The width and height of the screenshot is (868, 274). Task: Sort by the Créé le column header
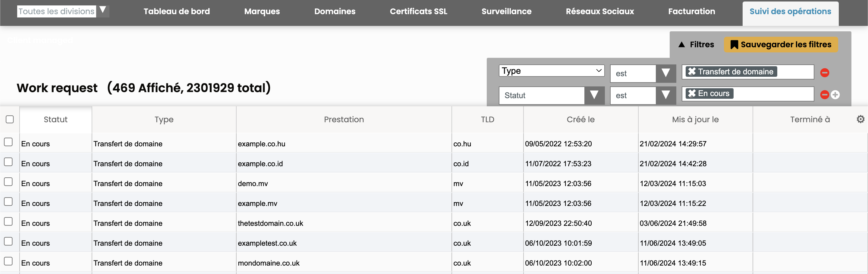pos(580,120)
